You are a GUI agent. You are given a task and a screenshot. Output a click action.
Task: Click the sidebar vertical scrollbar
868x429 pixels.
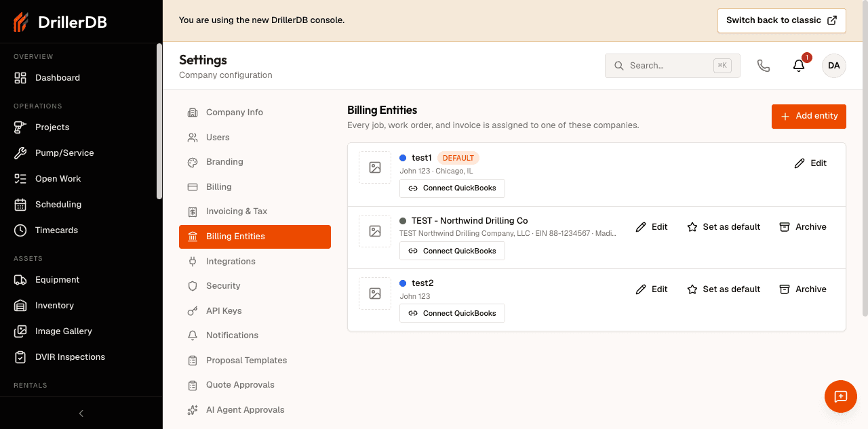159,121
